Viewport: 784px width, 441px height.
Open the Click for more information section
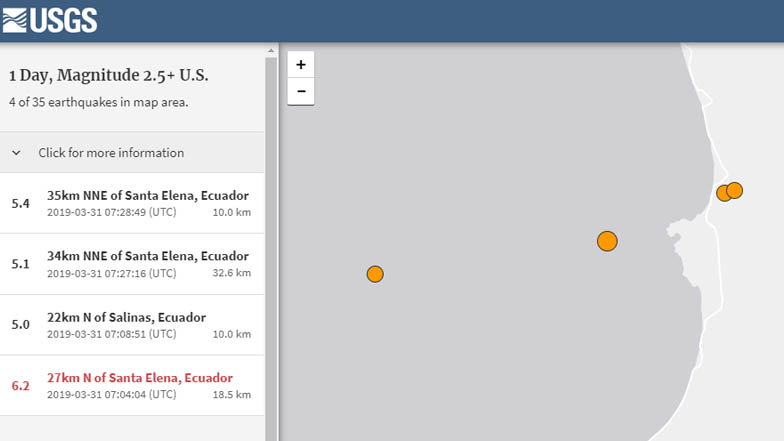pos(111,153)
